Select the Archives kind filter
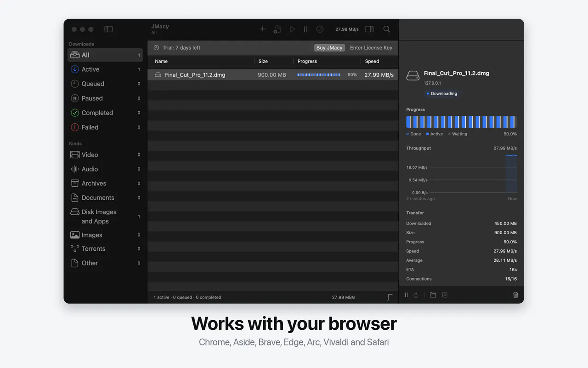 coord(105,183)
